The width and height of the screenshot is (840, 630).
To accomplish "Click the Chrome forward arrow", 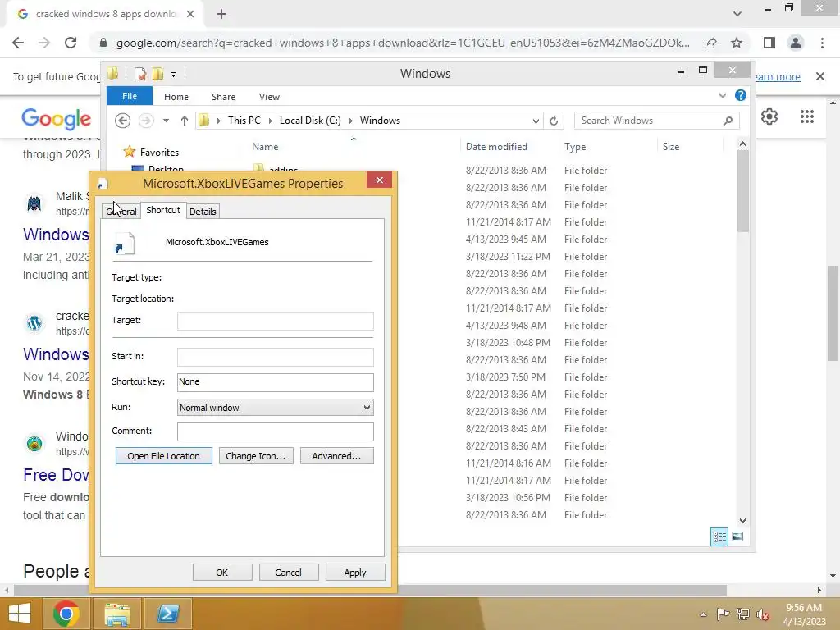I will click(44, 43).
